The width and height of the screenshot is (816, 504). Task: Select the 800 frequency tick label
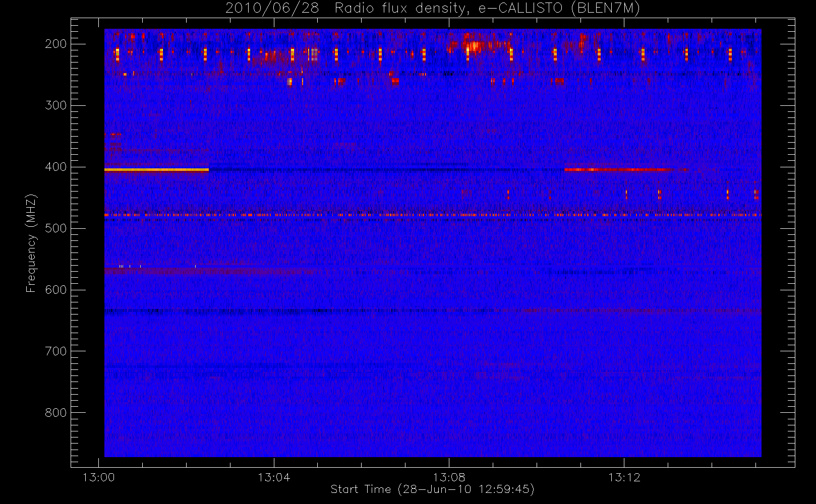click(x=55, y=413)
